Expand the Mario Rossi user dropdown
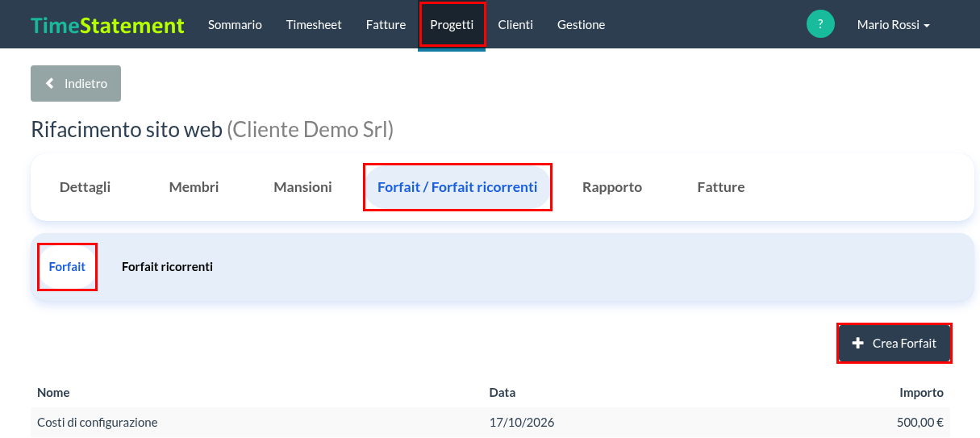 click(x=893, y=25)
